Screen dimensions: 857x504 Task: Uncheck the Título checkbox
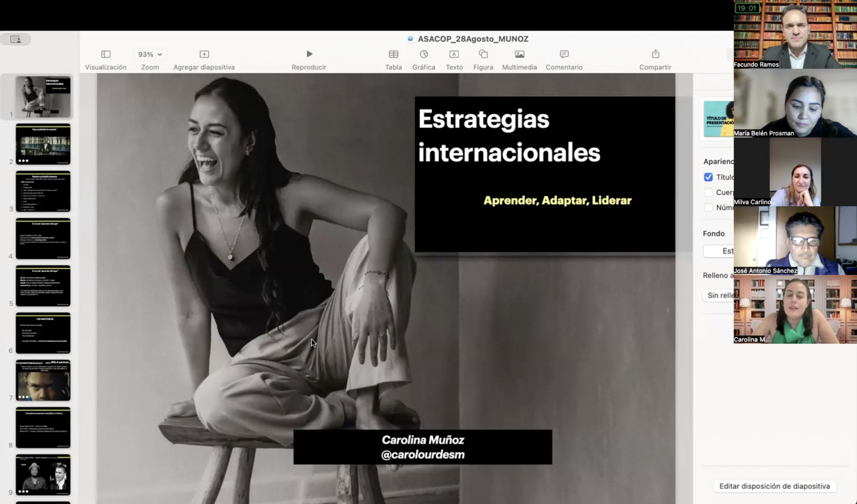point(708,177)
